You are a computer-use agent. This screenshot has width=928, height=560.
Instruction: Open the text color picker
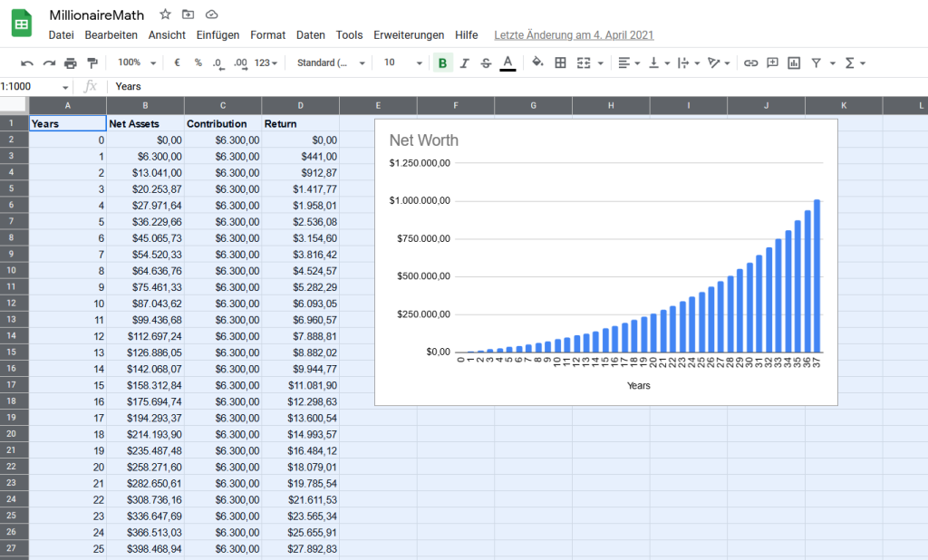coord(507,63)
